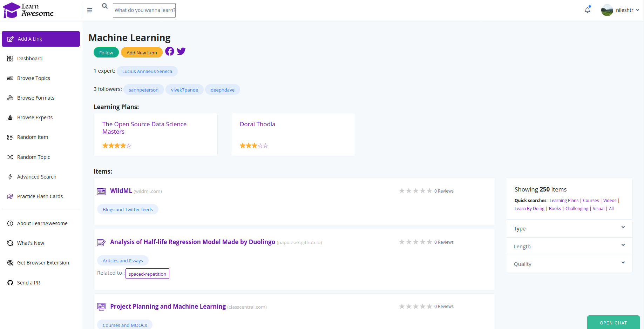The image size is (644, 329).
Task: Toggle the hamburger sidebar menu icon
Action: tap(90, 10)
